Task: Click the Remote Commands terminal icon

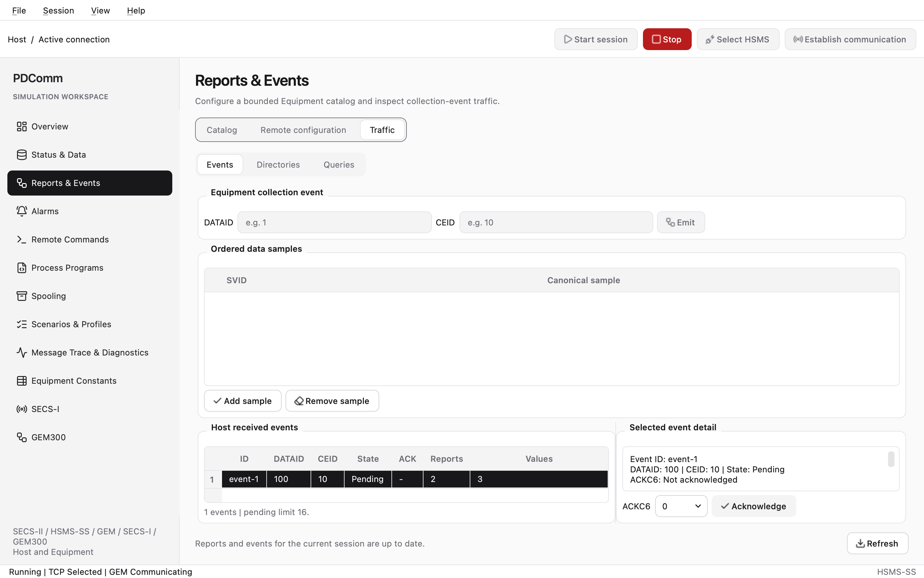Action: pos(22,240)
